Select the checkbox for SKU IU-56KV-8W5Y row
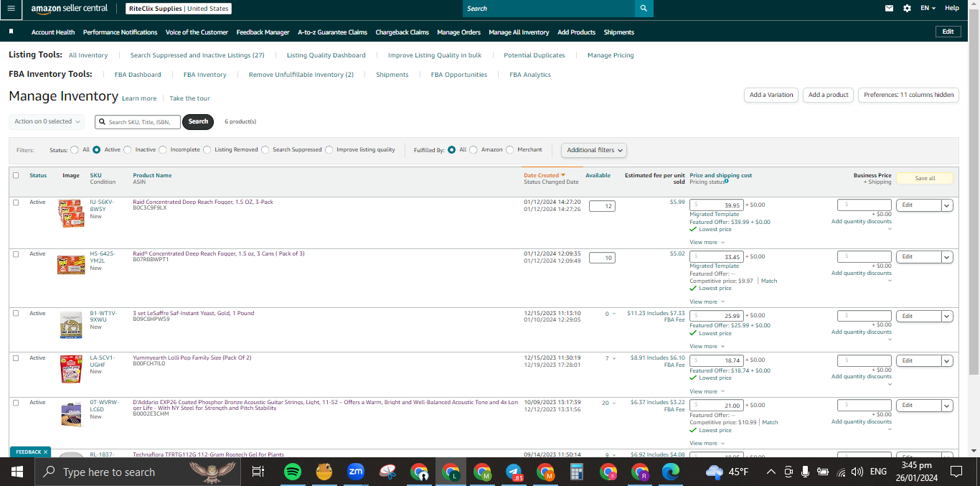Screen dimensions: 980x486 [16, 202]
